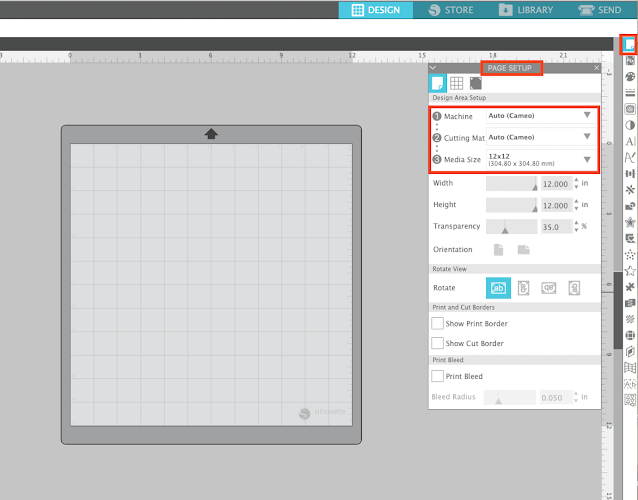Click the PAGE SETUP panel title
The height and width of the screenshot is (500, 638).
[x=510, y=68]
